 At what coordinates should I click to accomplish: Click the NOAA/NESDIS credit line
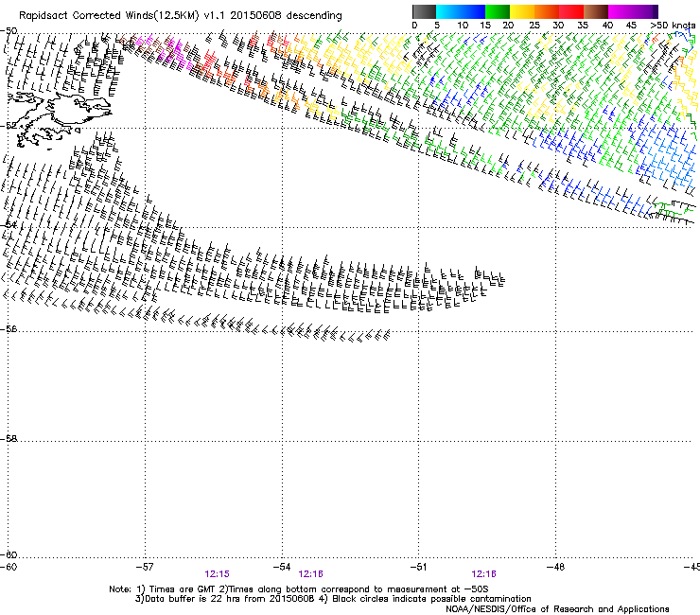[x=557, y=609]
